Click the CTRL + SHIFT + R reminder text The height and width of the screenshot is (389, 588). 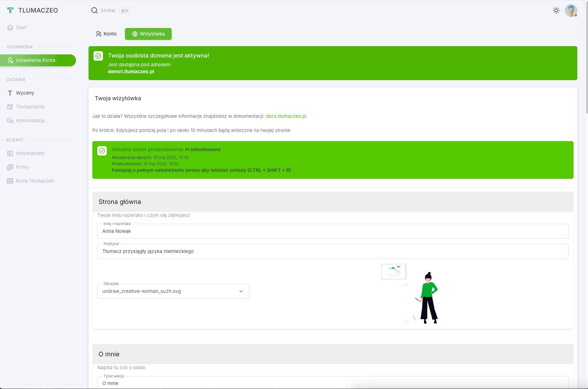point(201,170)
